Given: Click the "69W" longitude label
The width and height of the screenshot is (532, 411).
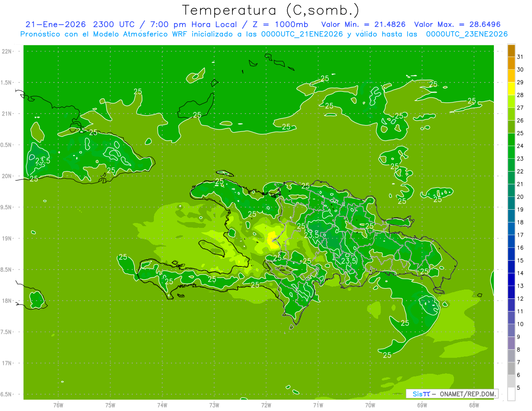Looking at the screenshot, I should pyautogui.click(x=422, y=405).
